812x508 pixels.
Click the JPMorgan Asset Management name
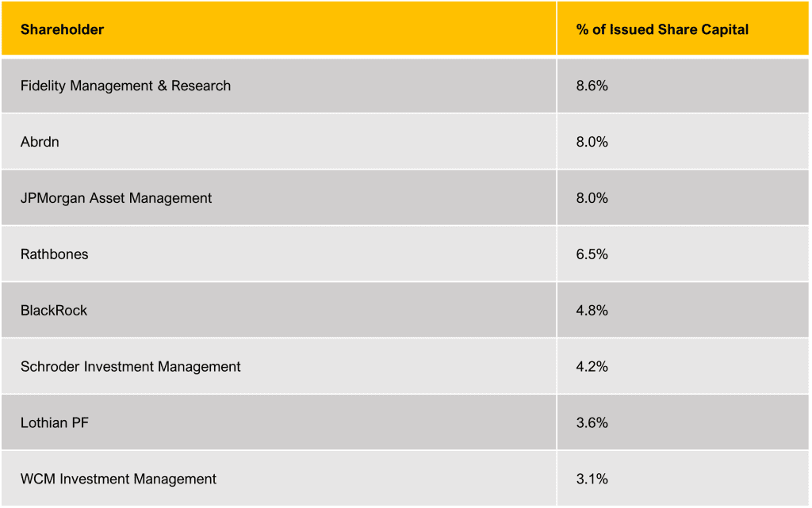coord(116,198)
